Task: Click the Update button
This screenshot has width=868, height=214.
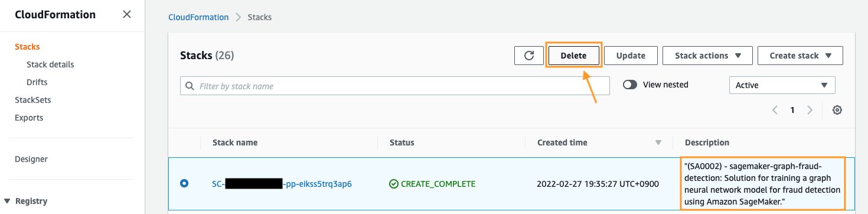Action: click(631, 56)
